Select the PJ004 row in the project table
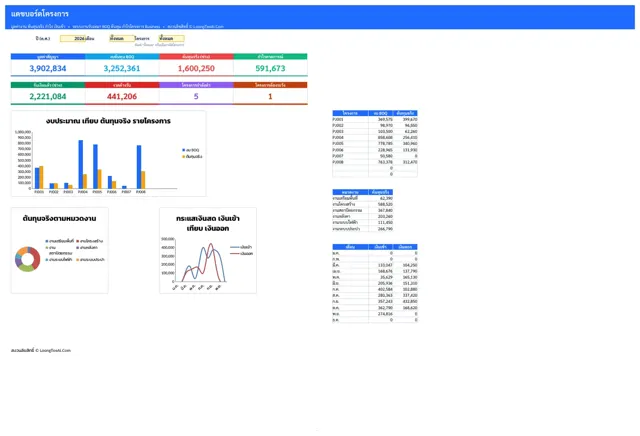640x436 pixels. (375, 138)
